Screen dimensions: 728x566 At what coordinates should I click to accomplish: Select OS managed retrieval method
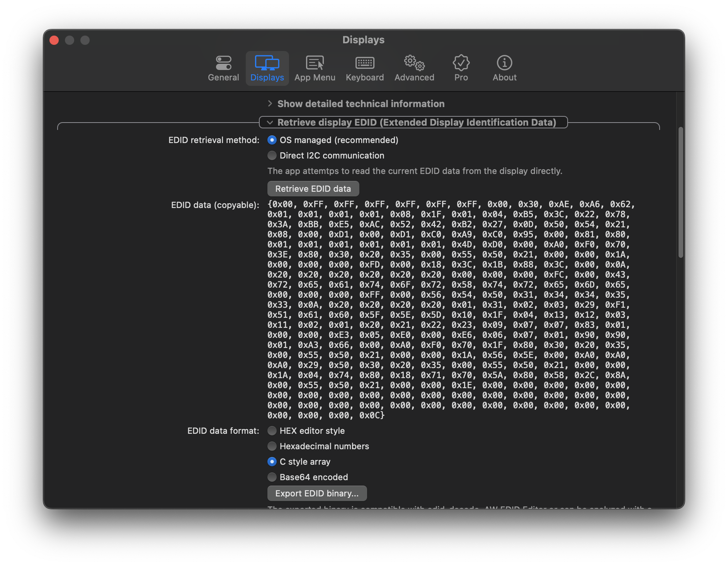pos(272,140)
